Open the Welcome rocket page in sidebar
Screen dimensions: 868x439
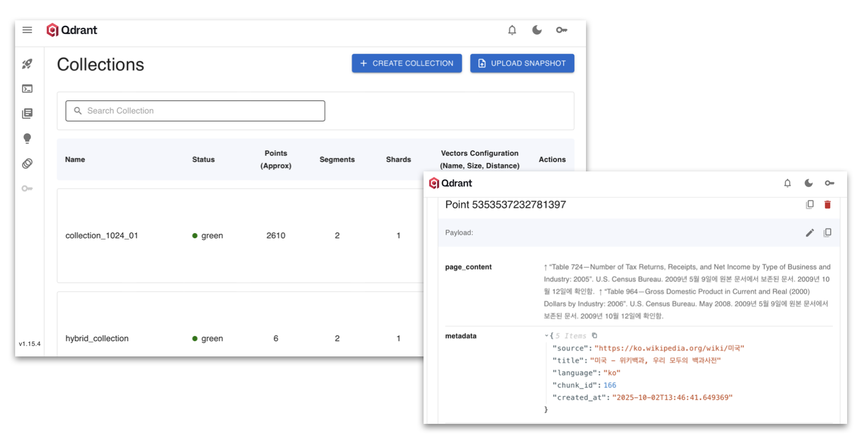(27, 64)
